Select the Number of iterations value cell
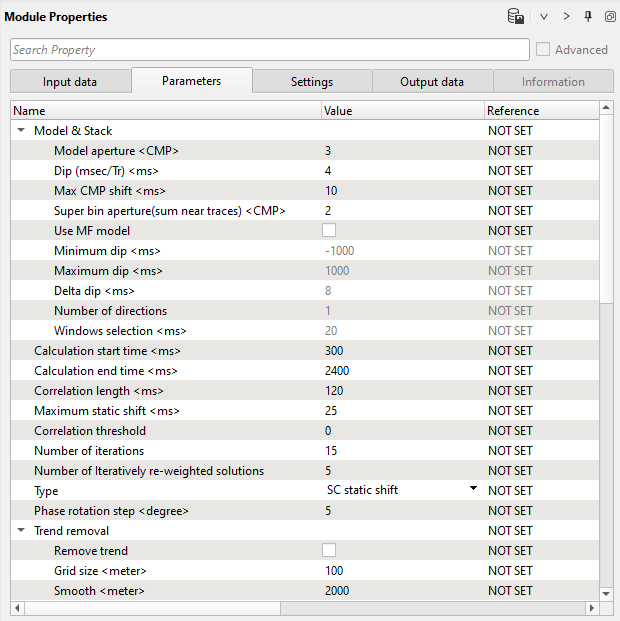This screenshot has width=620, height=621. (400, 451)
